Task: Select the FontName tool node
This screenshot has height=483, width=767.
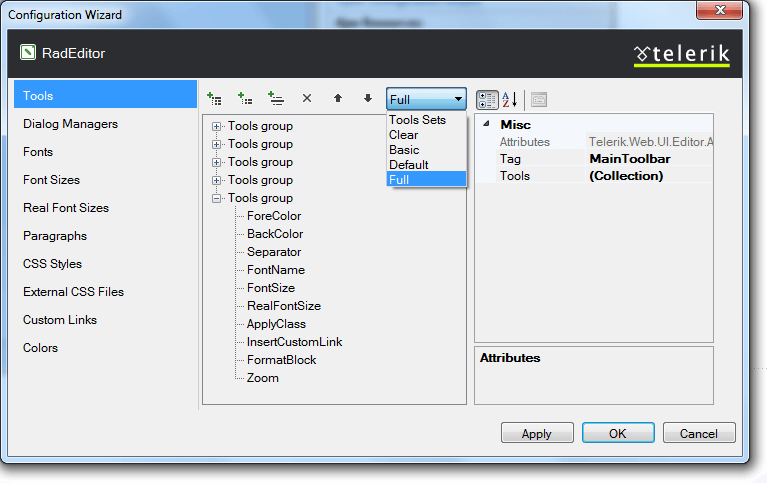Action: click(x=276, y=270)
